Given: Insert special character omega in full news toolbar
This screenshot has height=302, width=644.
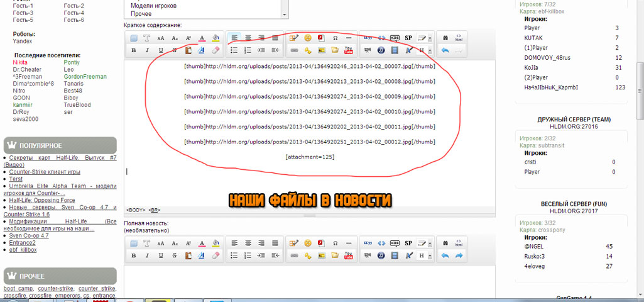Looking at the screenshot, I should (335, 243).
